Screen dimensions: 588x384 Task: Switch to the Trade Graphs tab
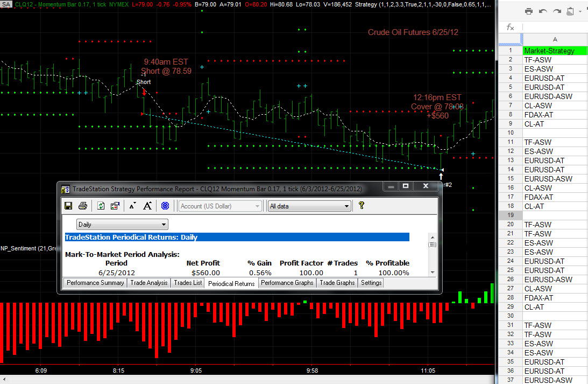(x=337, y=283)
